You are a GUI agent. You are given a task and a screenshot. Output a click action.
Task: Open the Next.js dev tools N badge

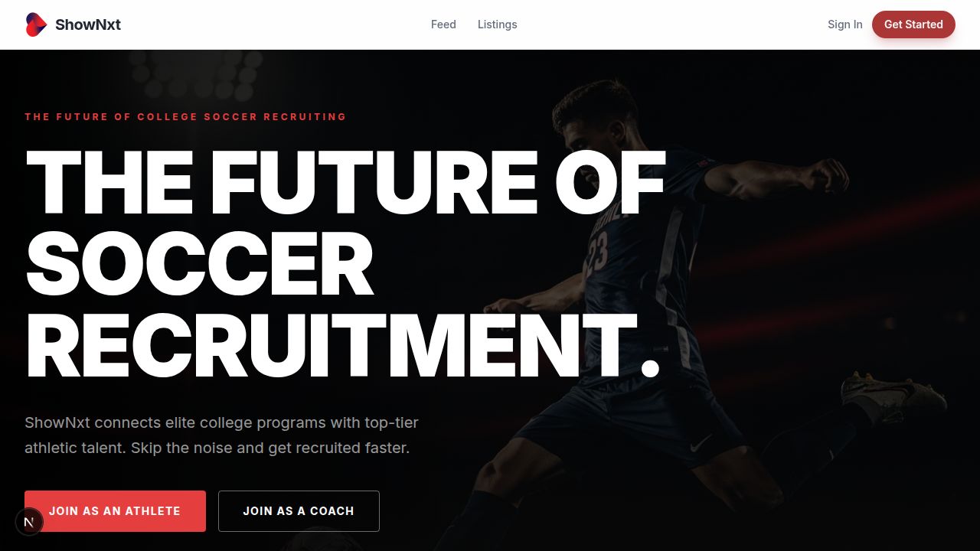pyautogui.click(x=29, y=522)
